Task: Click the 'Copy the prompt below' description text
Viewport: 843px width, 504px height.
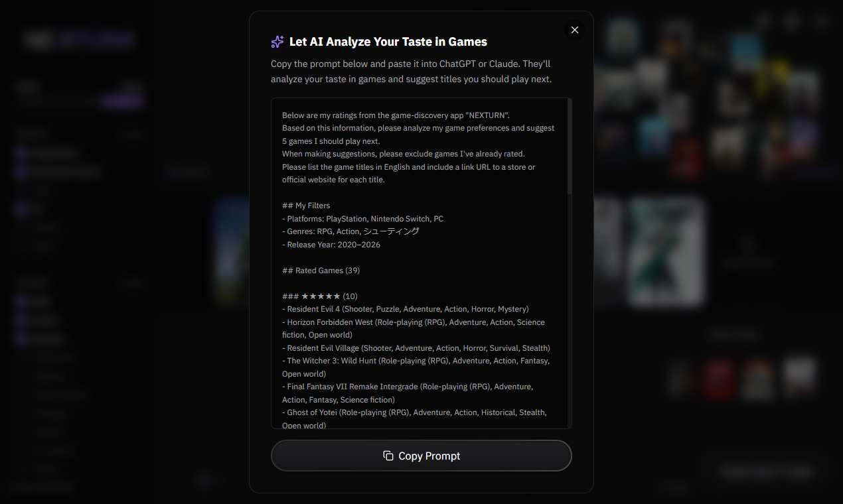Action: 411,72
